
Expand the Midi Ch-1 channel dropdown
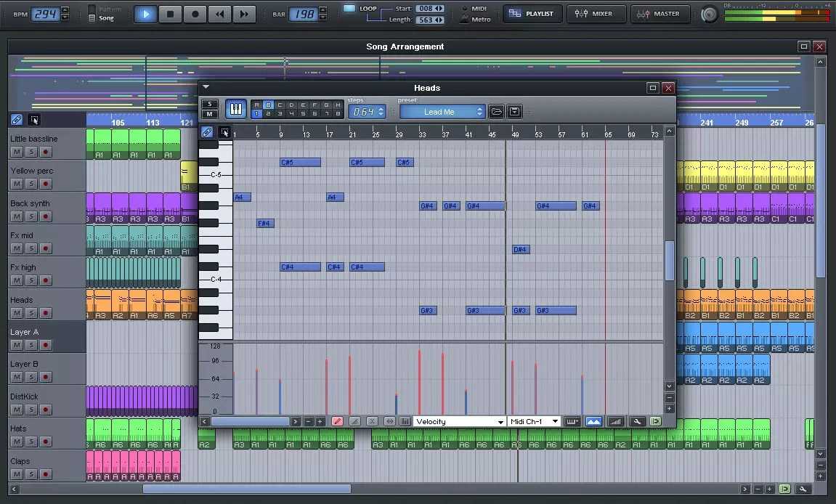tap(535, 421)
